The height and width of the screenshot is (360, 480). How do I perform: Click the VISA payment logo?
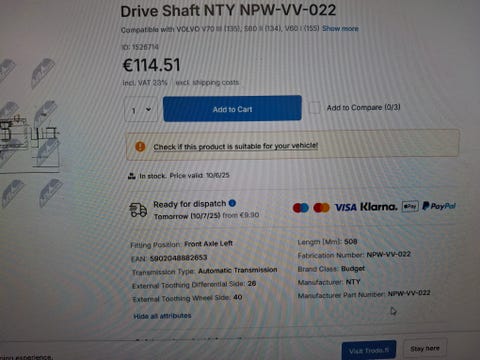(345, 207)
